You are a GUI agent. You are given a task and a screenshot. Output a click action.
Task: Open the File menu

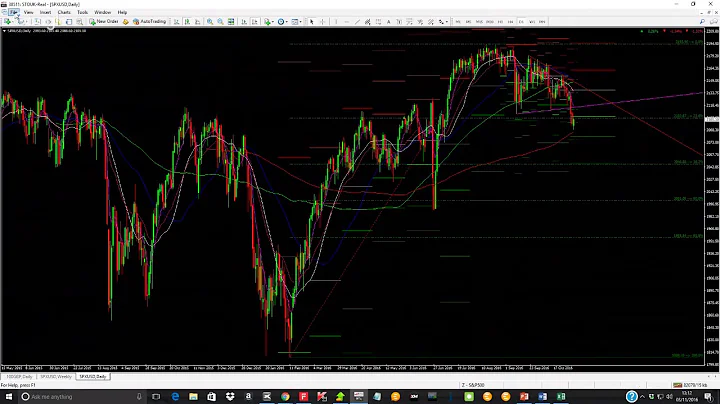pyautogui.click(x=14, y=12)
